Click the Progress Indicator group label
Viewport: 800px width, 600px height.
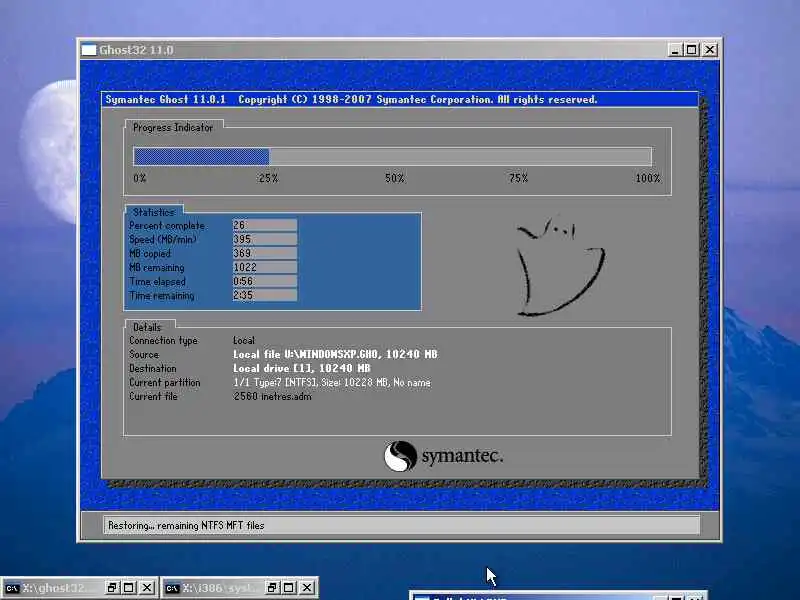click(x=173, y=128)
